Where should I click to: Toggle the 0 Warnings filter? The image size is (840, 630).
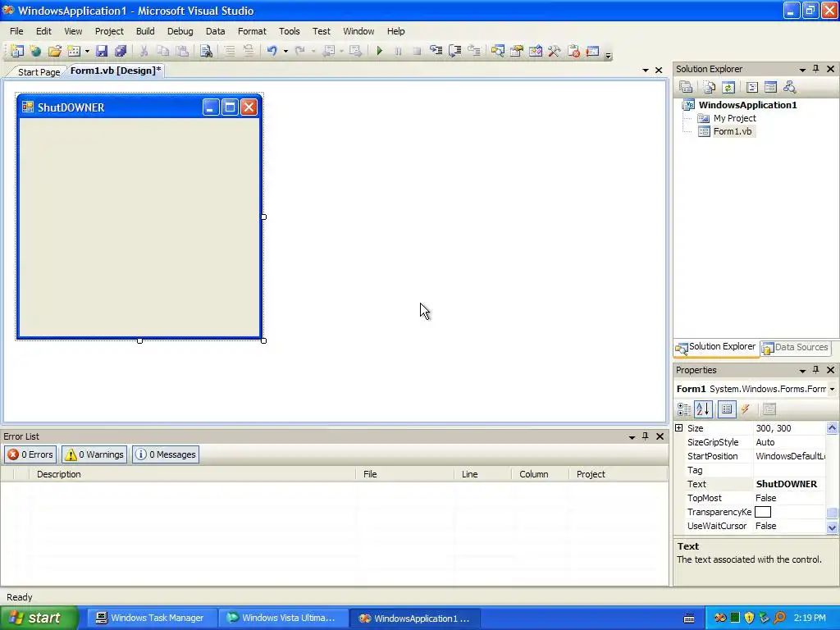(94, 454)
